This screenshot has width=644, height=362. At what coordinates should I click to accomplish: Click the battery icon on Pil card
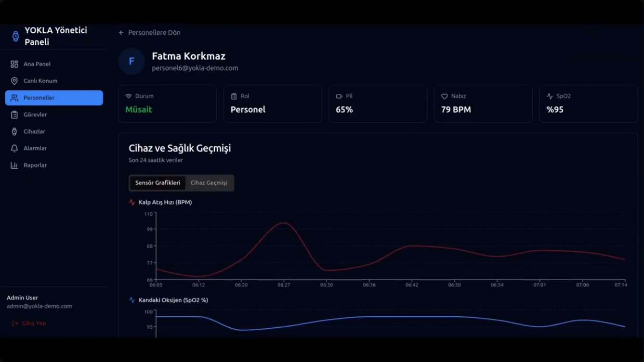point(339,96)
